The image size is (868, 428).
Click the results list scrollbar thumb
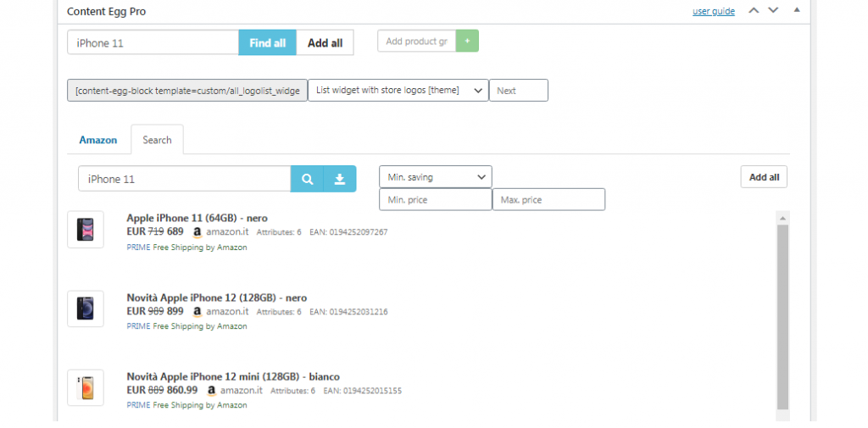[x=782, y=317]
